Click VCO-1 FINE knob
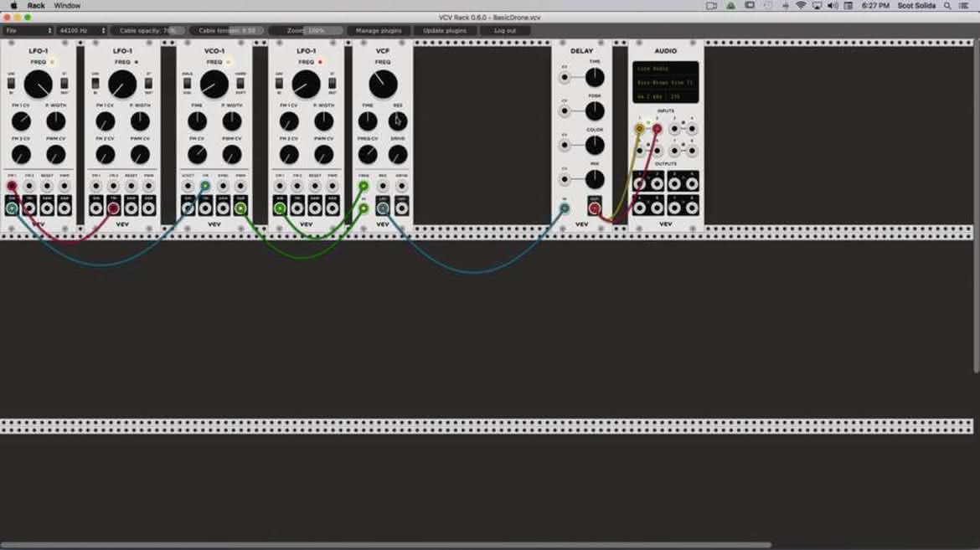Screen dimensions: 980x550 (x=197, y=121)
